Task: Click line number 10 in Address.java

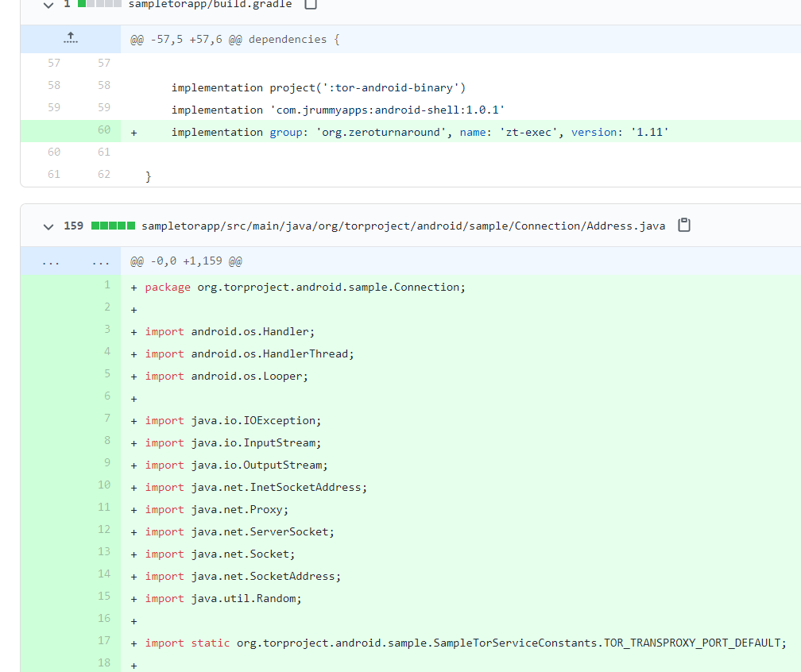Action: point(103,485)
